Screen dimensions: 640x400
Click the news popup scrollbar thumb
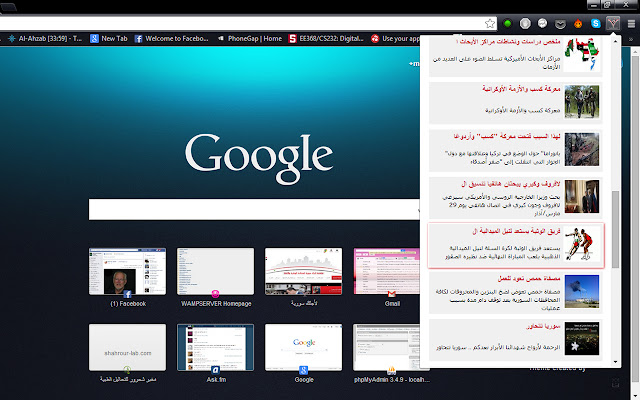pos(615,230)
